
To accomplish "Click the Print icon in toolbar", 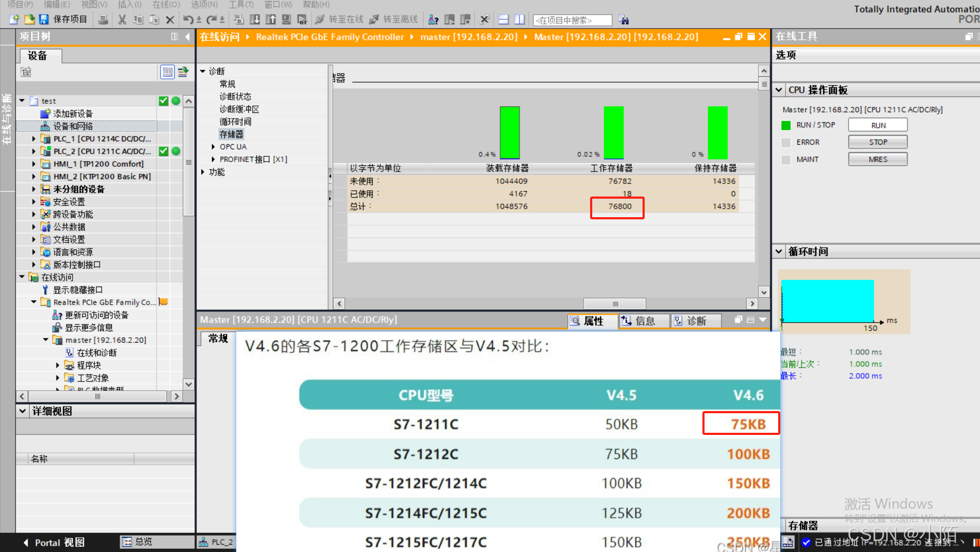I will [x=103, y=20].
